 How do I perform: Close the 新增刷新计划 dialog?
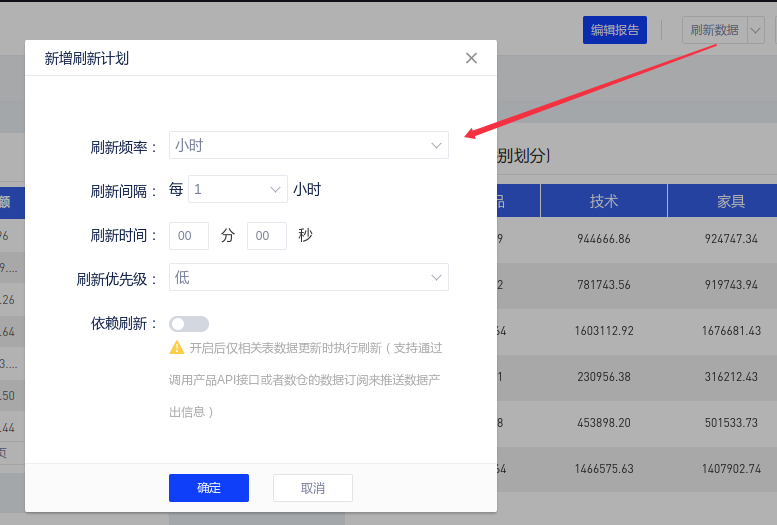471,58
